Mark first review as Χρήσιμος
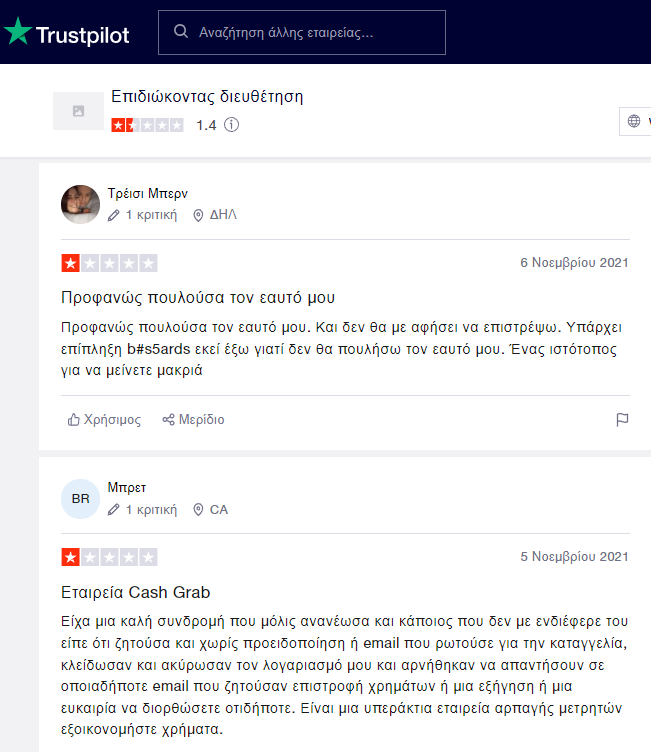Screen dimensions: 651x752 (x=104, y=420)
